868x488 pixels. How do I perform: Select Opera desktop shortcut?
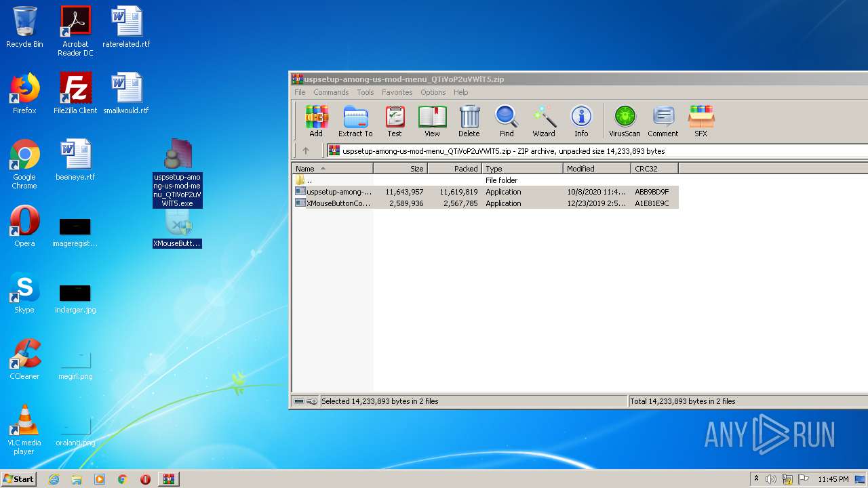coord(24,226)
